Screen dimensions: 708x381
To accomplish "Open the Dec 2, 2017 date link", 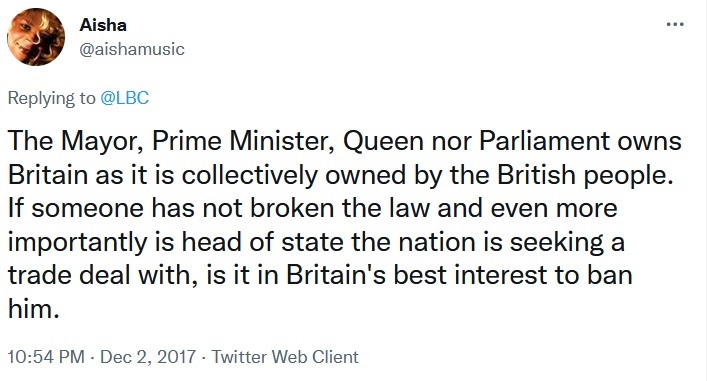I will [148, 357].
